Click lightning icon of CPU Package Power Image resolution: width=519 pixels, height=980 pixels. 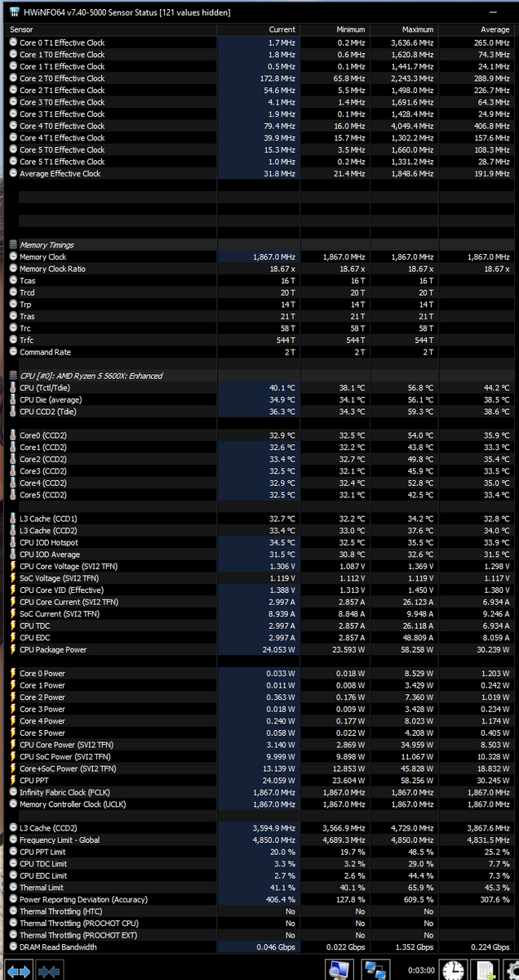pos(13,649)
